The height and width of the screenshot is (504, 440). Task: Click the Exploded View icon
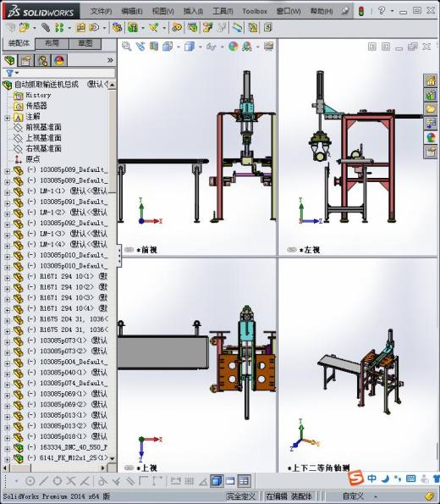tap(207, 28)
